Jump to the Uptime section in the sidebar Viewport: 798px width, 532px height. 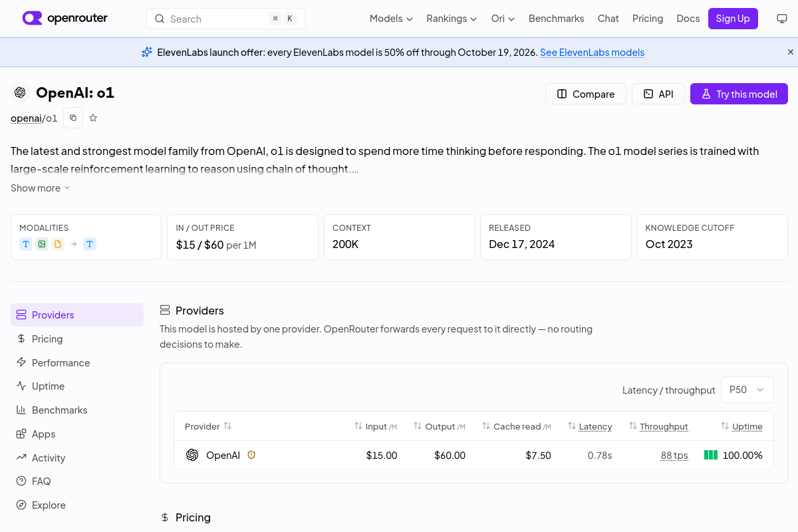click(77, 386)
